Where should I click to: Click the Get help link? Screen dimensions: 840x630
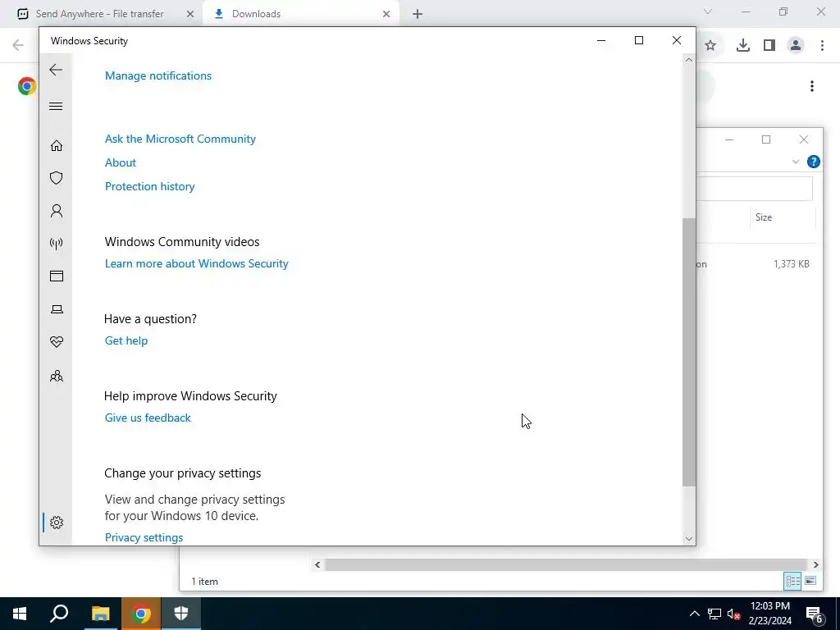126,340
